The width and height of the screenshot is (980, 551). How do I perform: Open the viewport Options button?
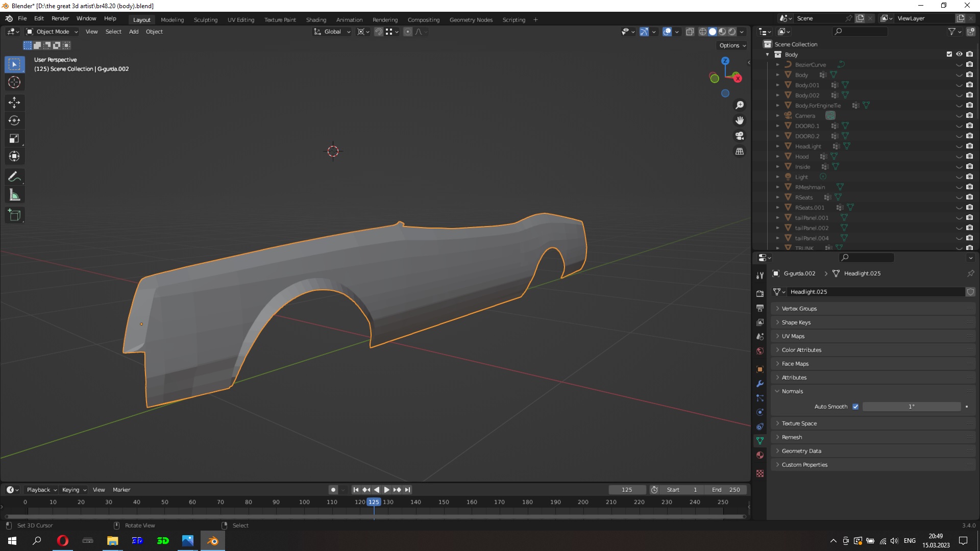point(732,45)
